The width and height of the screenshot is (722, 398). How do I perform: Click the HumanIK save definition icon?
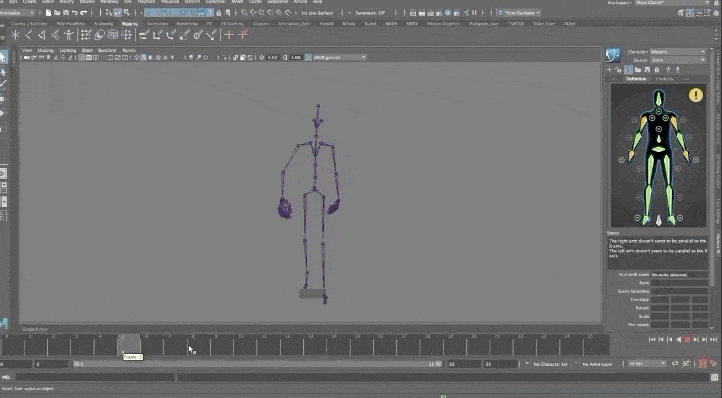(647, 70)
